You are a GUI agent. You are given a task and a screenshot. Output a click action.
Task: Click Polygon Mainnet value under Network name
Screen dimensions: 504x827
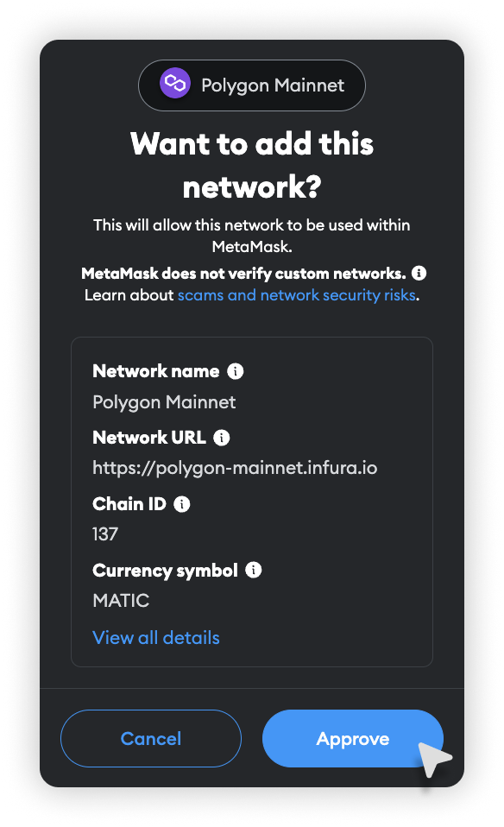[165, 402]
